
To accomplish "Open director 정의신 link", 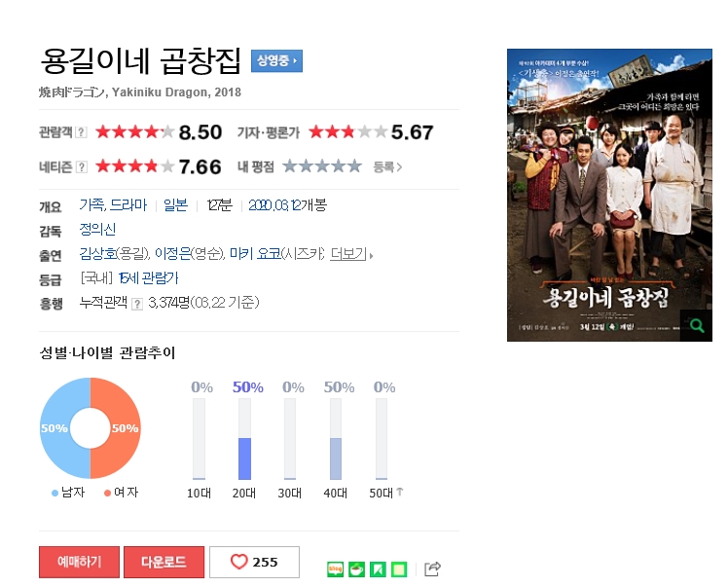I will (x=97, y=230).
